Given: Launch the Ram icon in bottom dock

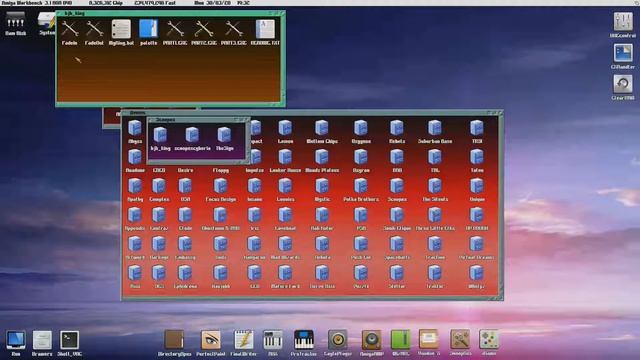Looking at the screenshot, I should [16, 340].
